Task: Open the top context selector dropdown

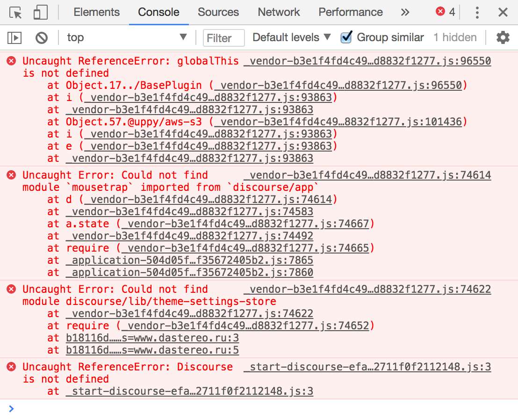Action: [x=126, y=37]
